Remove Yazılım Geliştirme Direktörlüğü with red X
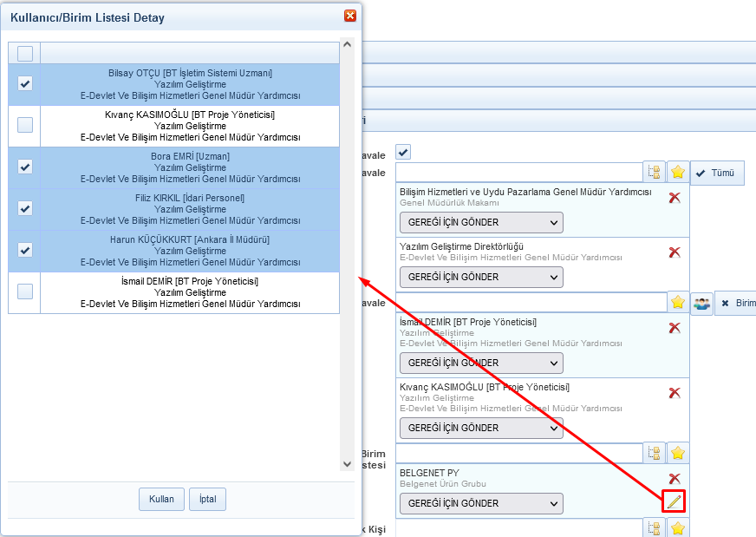 pos(675,252)
